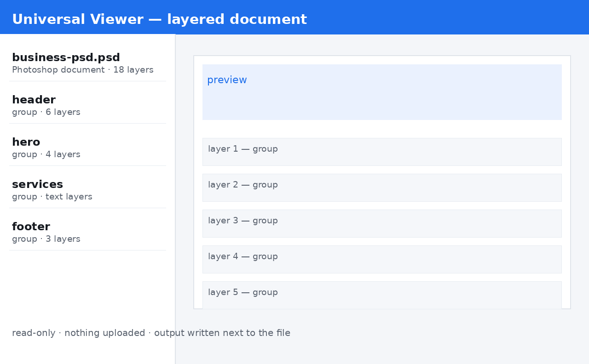Click the "Photoshop document · 18 layers" text
Viewport: 589px width, 364px height.
(x=83, y=70)
